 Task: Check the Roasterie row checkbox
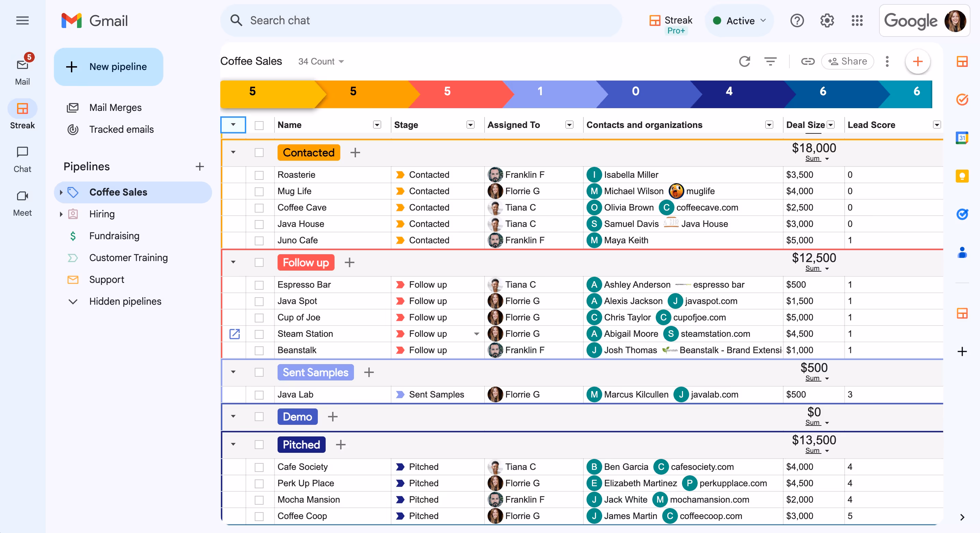(259, 174)
